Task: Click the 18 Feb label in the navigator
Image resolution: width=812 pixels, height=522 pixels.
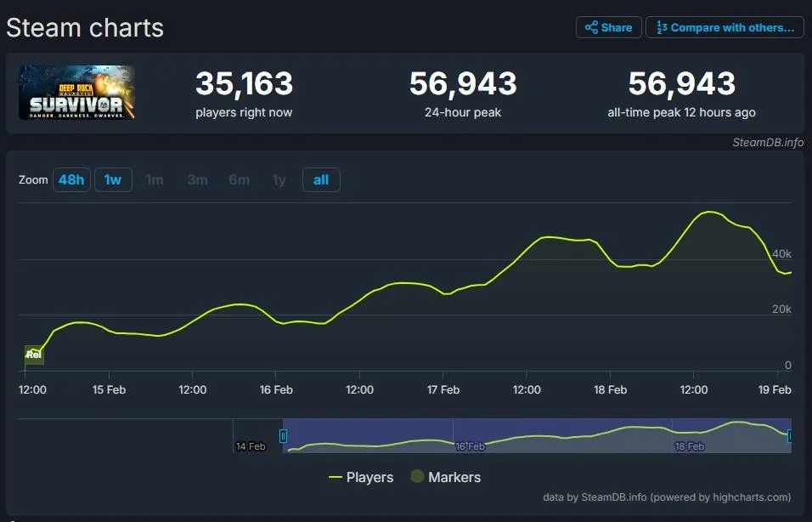Action: pos(690,446)
